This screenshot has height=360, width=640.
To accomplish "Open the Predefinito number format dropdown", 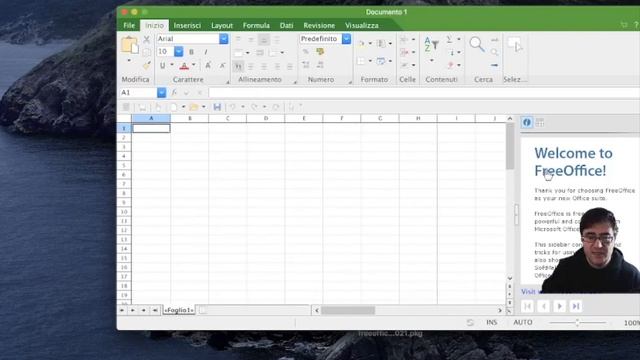I will (347, 39).
